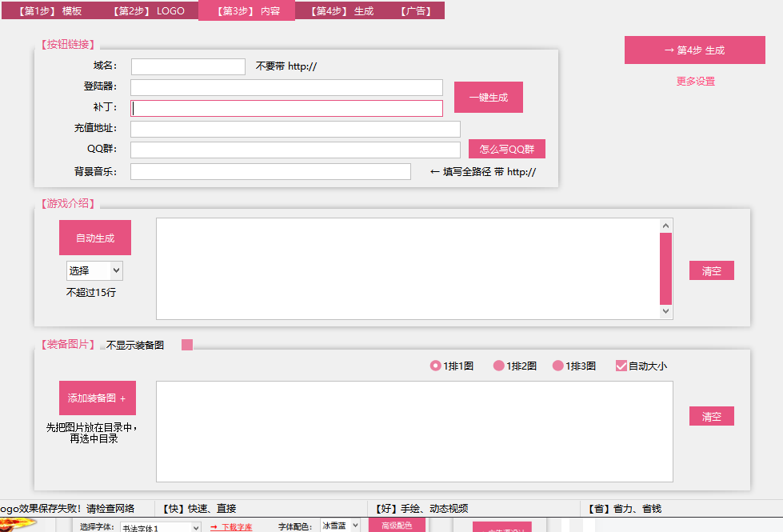Open the 【广告】 tab
This screenshot has height=532, width=783.
coord(415,11)
